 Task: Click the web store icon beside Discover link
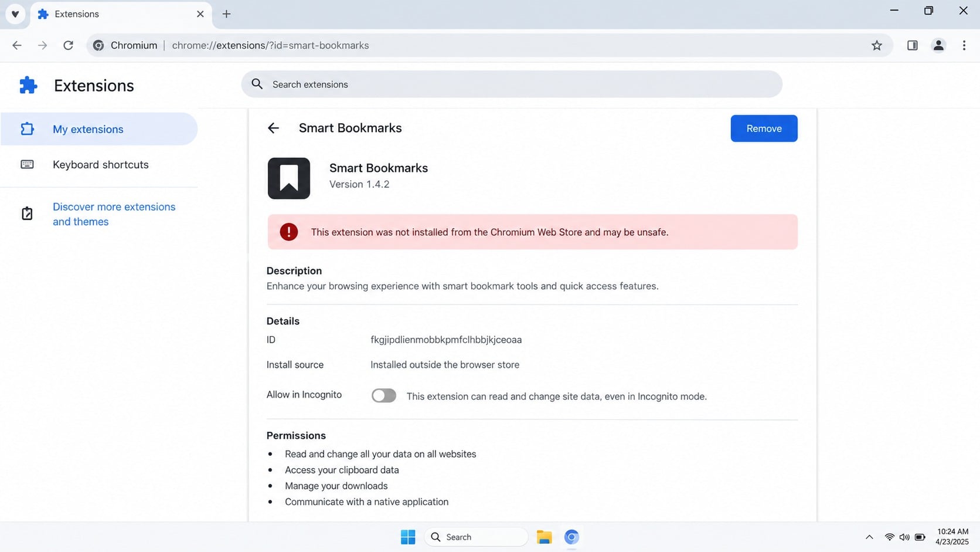pyautogui.click(x=27, y=214)
